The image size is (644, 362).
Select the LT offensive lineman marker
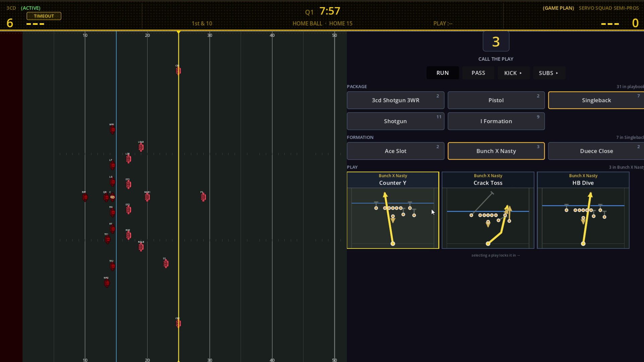pyautogui.click(x=112, y=165)
